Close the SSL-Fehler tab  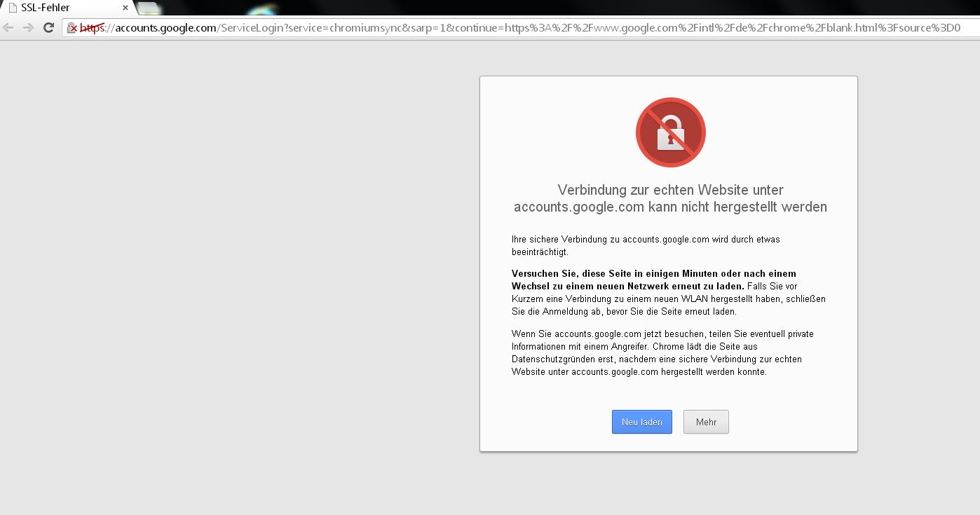click(125, 8)
